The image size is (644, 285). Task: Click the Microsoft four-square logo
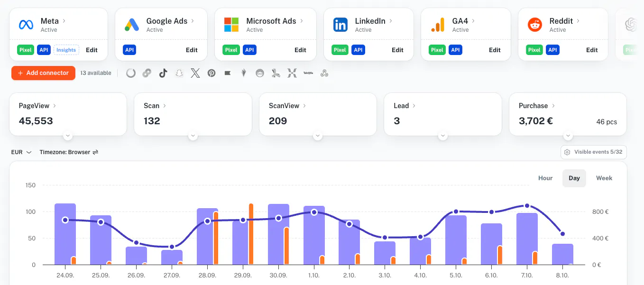tap(231, 25)
